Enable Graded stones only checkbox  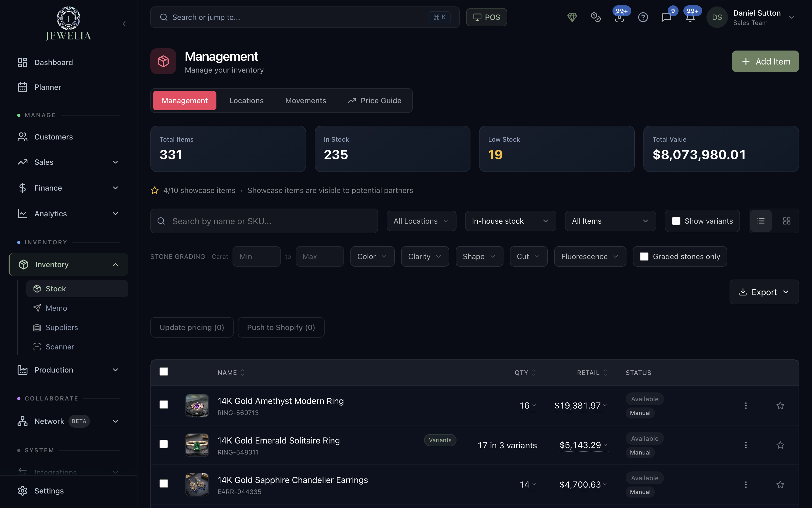pos(644,256)
